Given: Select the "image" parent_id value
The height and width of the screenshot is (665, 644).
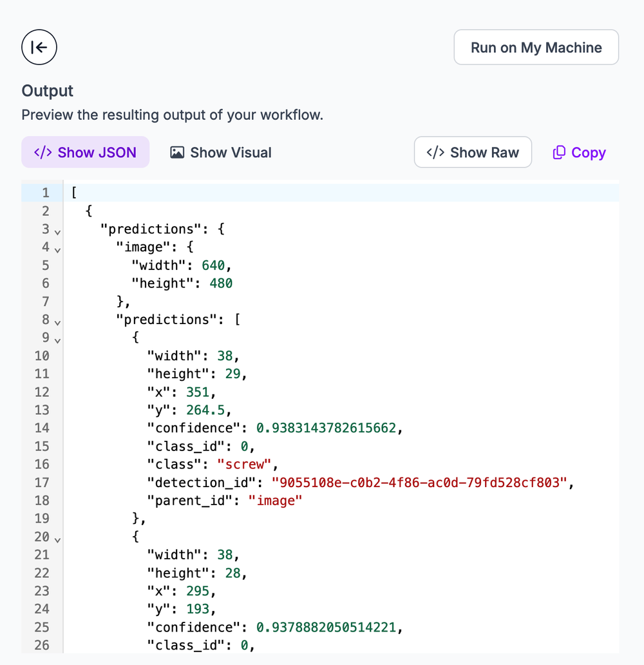Looking at the screenshot, I should click(274, 500).
